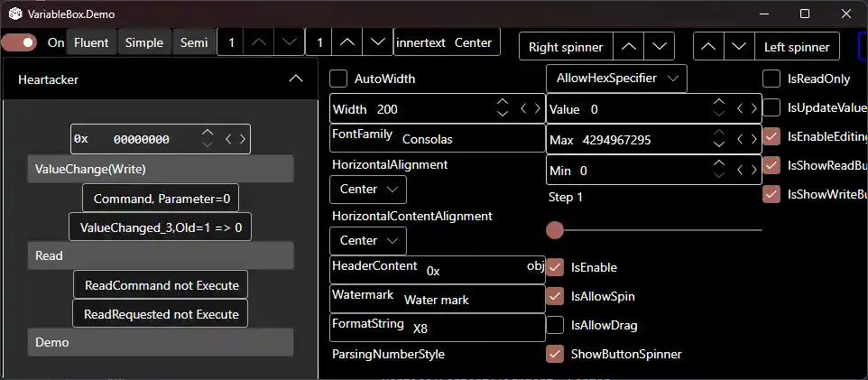Click the up arrow on Right spinner
Viewport: 868px width, 380px height.
tap(629, 45)
